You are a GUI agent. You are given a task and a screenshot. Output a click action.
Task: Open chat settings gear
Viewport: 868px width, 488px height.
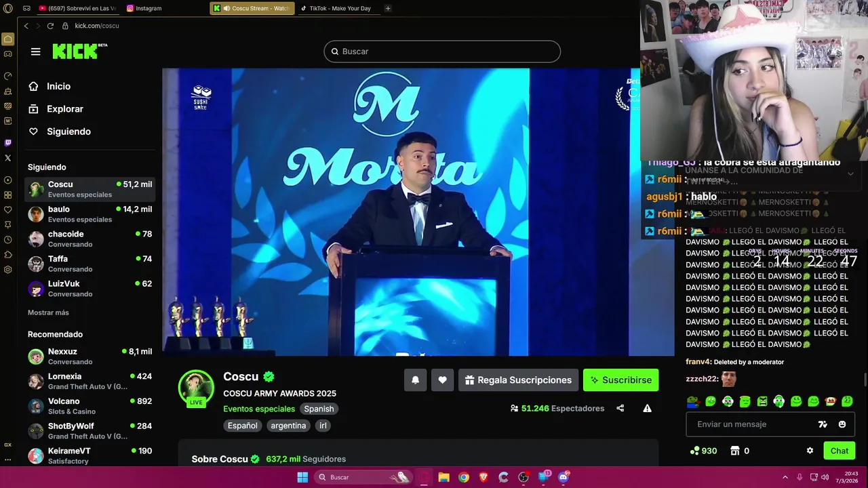pos(810,451)
